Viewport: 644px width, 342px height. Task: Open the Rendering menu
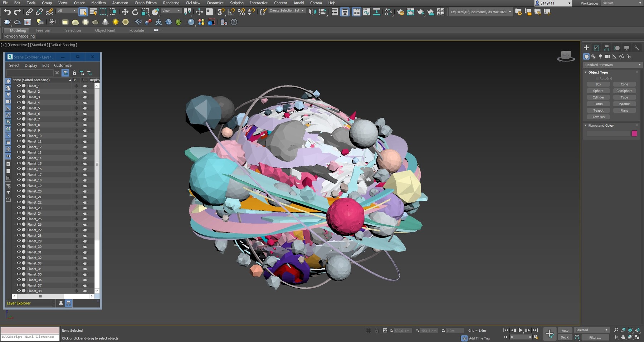click(171, 3)
